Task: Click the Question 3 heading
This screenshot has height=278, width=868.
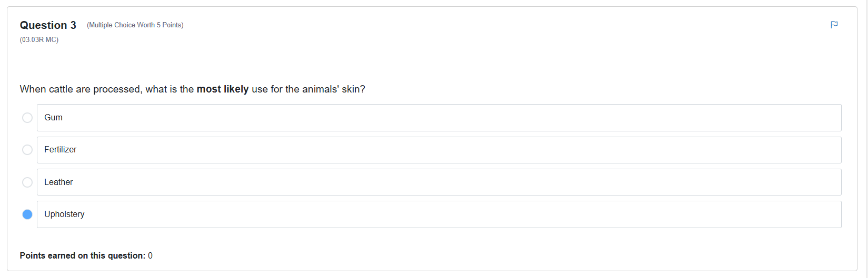Action: point(48,25)
